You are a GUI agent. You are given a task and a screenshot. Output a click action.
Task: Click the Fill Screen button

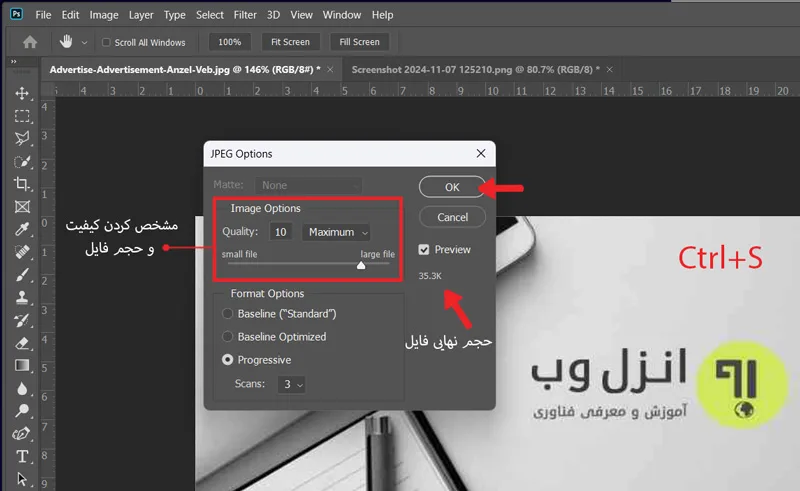point(359,42)
